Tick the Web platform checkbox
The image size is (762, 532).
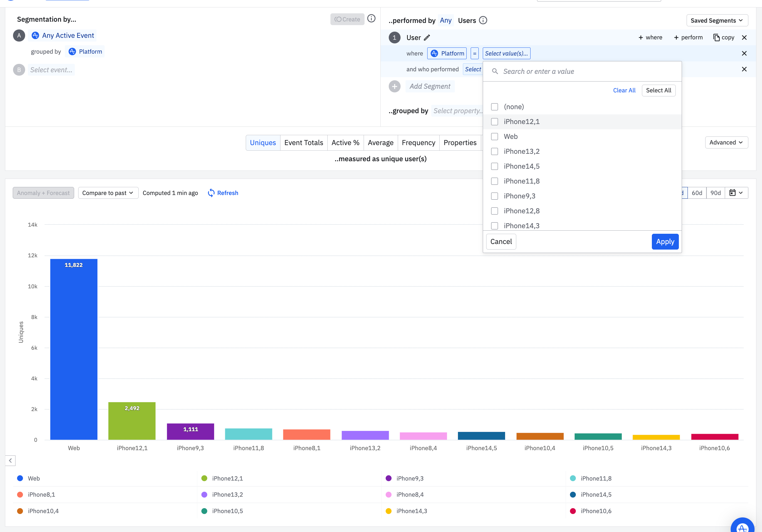[495, 137]
